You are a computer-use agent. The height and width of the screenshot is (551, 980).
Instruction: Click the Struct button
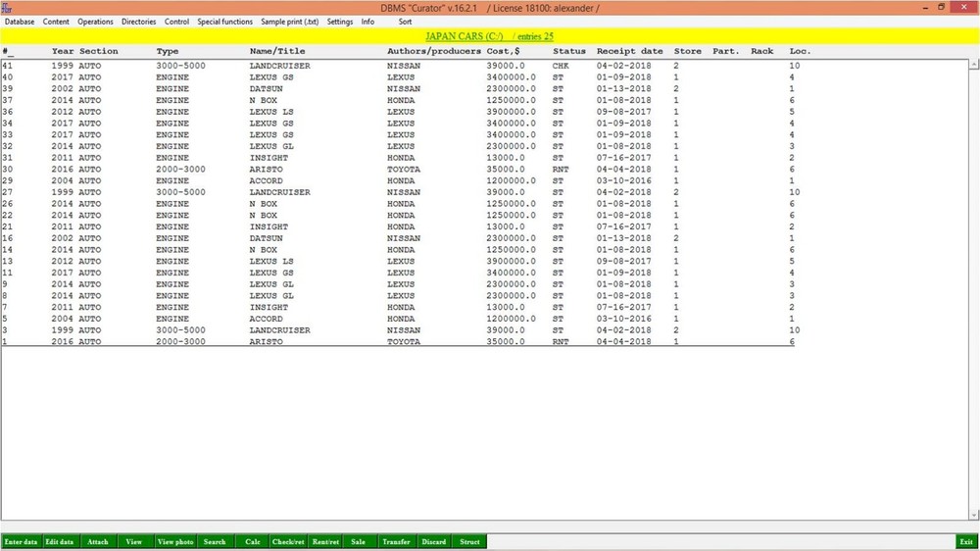(469, 541)
